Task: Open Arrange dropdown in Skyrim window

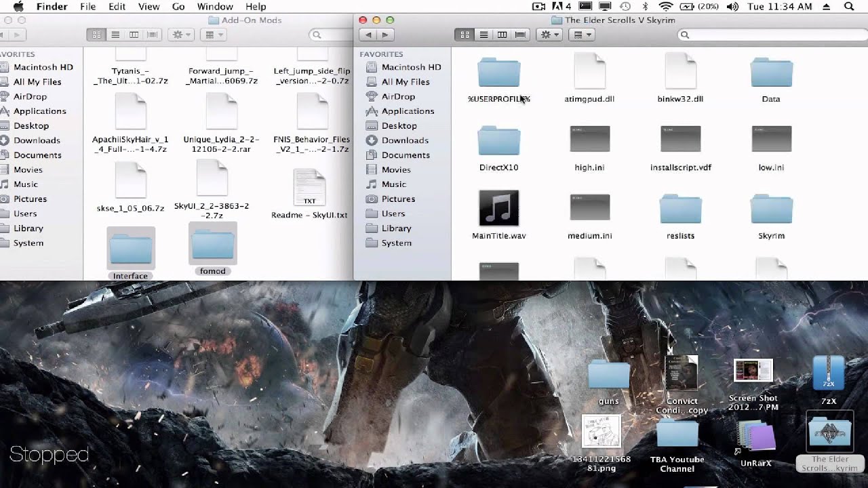Action: tap(582, 35)
